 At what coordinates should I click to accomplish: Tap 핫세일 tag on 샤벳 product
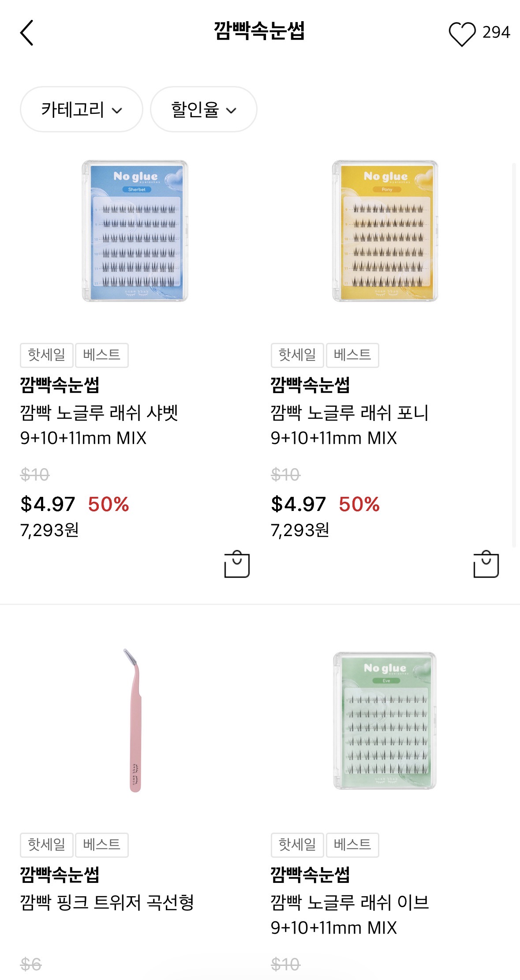click(46, 355)
